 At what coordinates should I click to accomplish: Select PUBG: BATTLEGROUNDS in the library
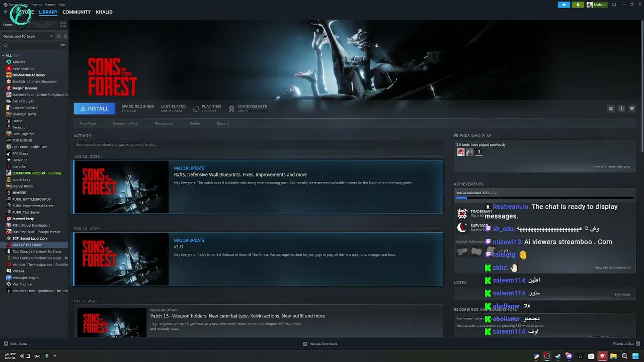click(31, 199)
